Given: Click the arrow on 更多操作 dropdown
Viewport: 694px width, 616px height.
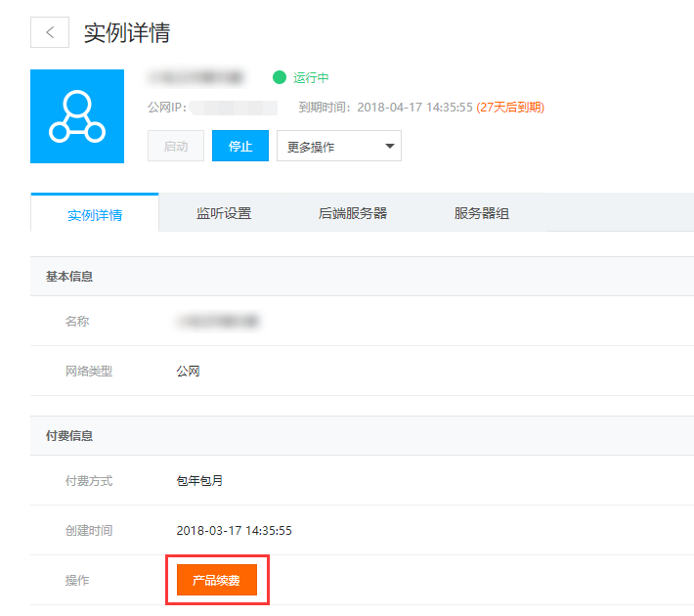Looking at the screenshot, I should click(389, 146).
